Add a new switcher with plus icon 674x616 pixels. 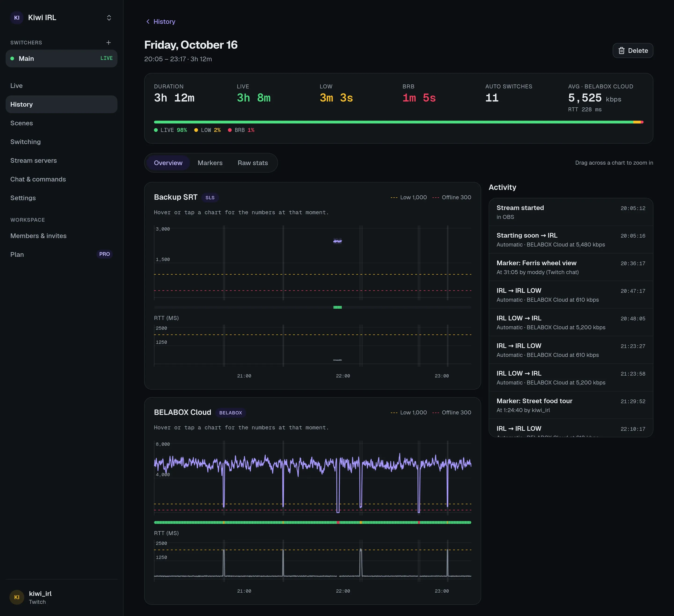108,42
